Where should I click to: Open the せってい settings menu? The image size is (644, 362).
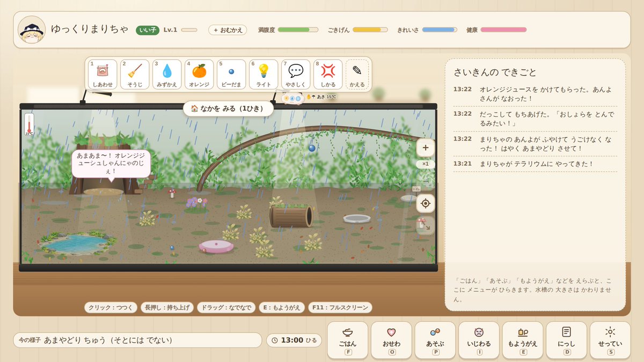(610, 340)
